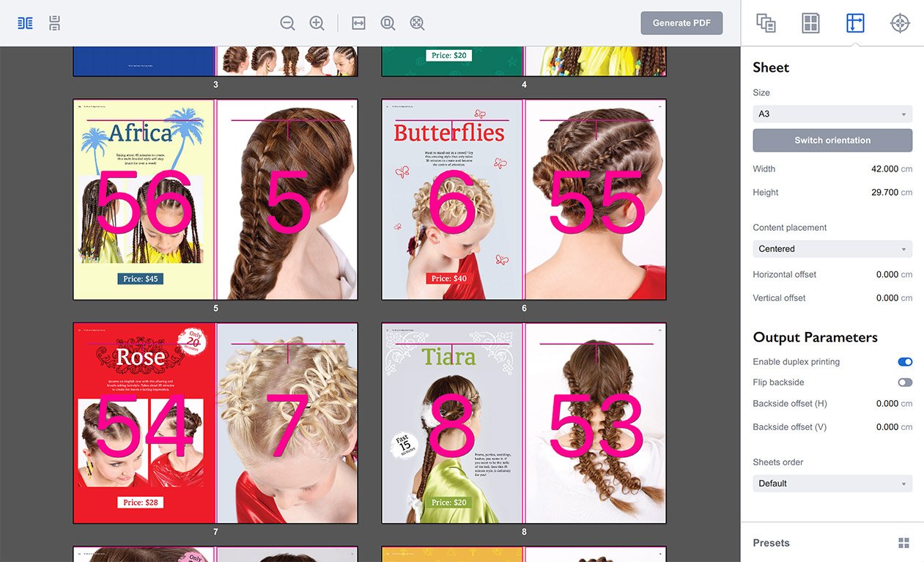Switch to single-column layout view icon

pyautogui.click(x=55, y=23)
